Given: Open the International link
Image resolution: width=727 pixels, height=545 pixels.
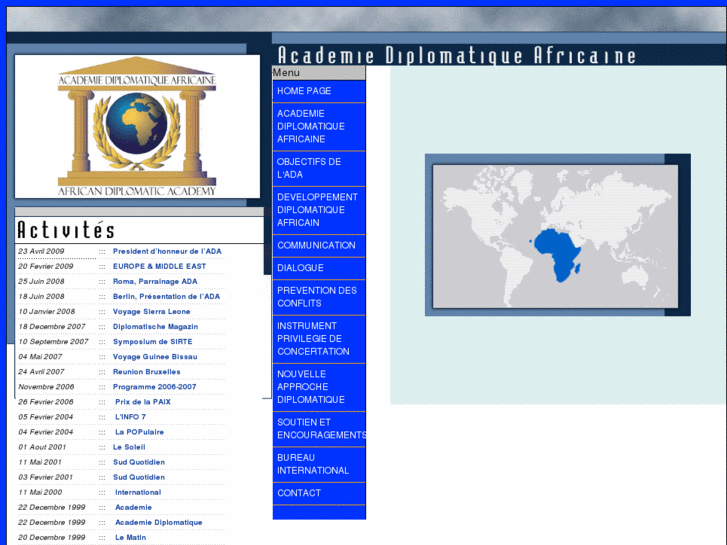Looking at the screenshot, I should (138, 493).
